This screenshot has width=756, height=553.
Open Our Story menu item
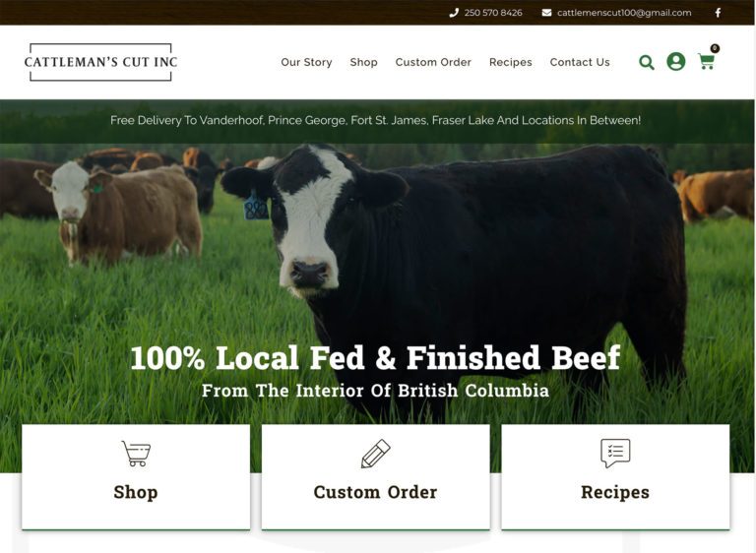coord(307,62)
